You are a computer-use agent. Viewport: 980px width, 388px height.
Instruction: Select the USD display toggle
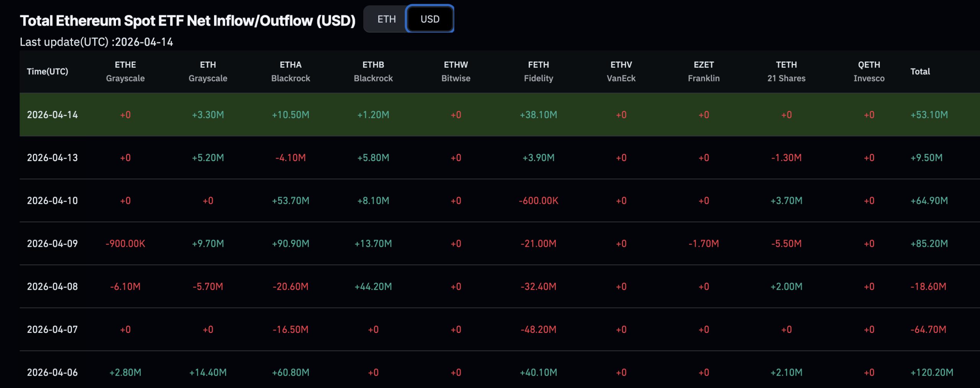[x=430, y=19]
